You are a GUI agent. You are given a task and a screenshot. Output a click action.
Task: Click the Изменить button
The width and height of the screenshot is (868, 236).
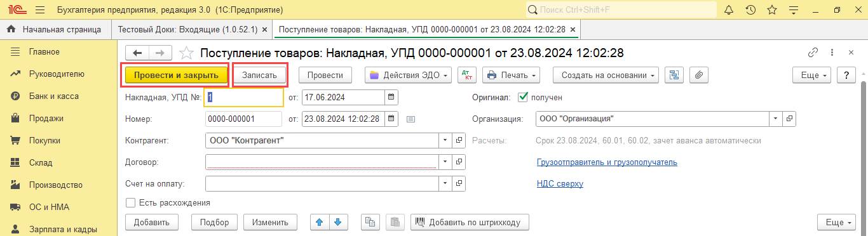coord(270,222)
